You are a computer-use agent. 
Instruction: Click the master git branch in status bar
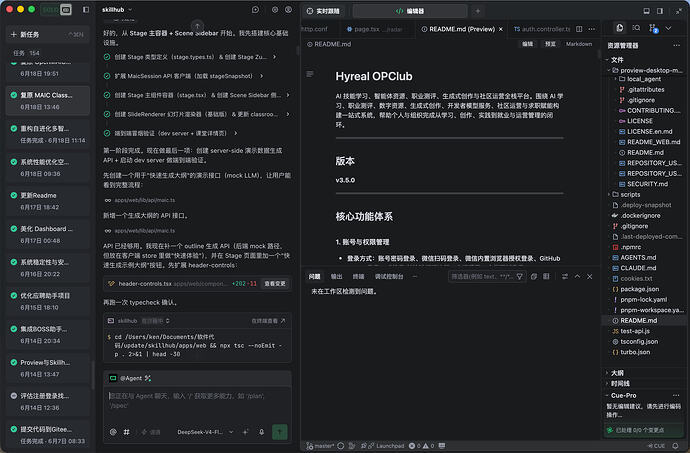320,446
